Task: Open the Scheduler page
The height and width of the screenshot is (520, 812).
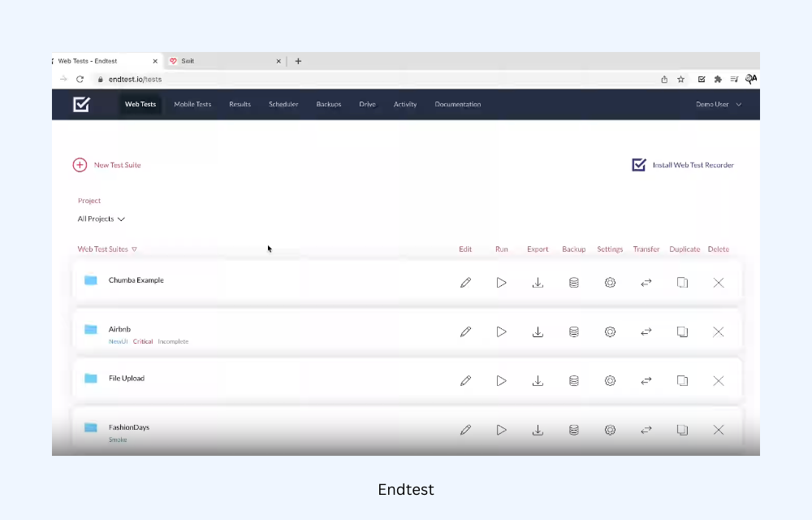Action: [283, 104]
